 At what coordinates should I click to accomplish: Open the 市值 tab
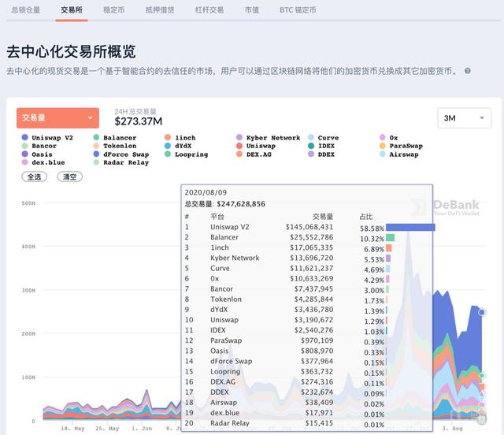pos(252,10)
